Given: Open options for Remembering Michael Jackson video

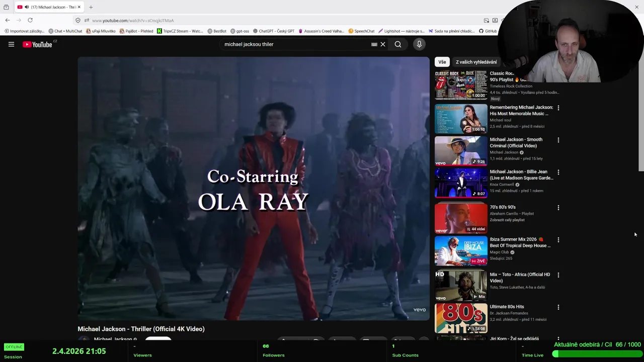Looking at the screenshot, I should coord(558,108).
